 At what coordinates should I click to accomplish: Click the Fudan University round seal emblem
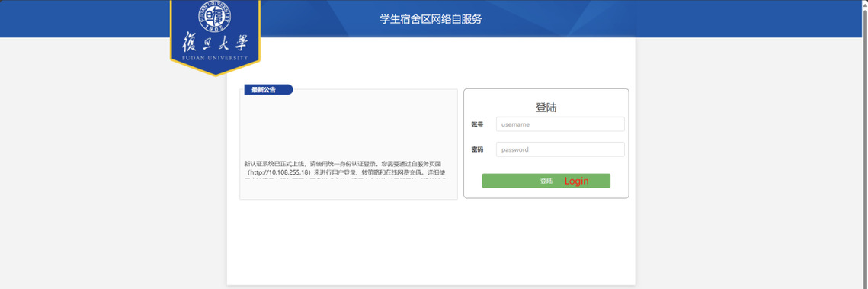coord(215,15)
